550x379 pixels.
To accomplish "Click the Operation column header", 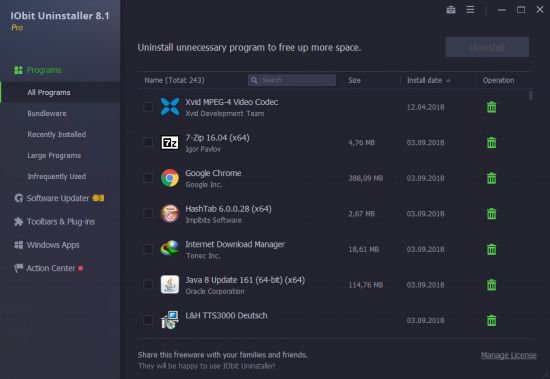I will (498, 80).
